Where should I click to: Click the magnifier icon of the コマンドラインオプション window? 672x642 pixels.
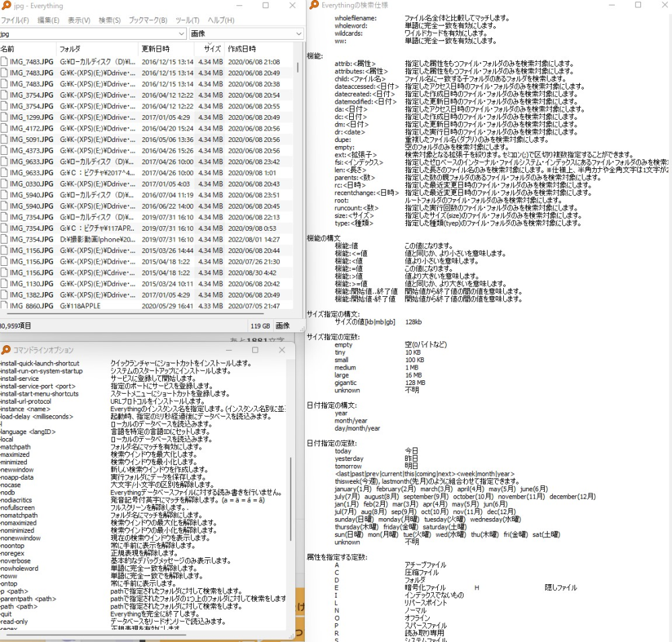[5, 350]
